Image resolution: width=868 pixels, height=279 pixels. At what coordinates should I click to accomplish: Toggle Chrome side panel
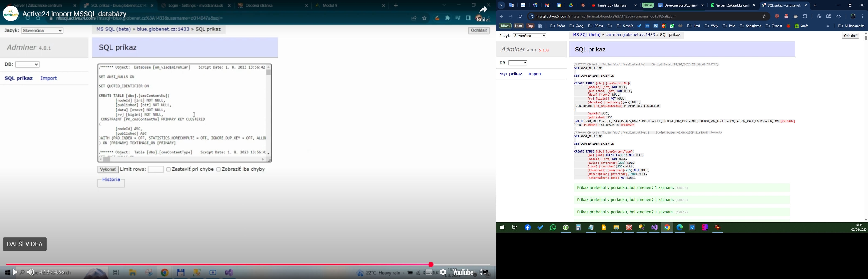click(x=828, y=17)
